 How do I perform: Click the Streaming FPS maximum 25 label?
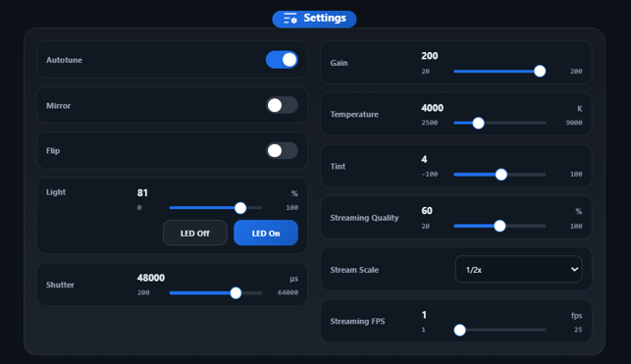578,330
